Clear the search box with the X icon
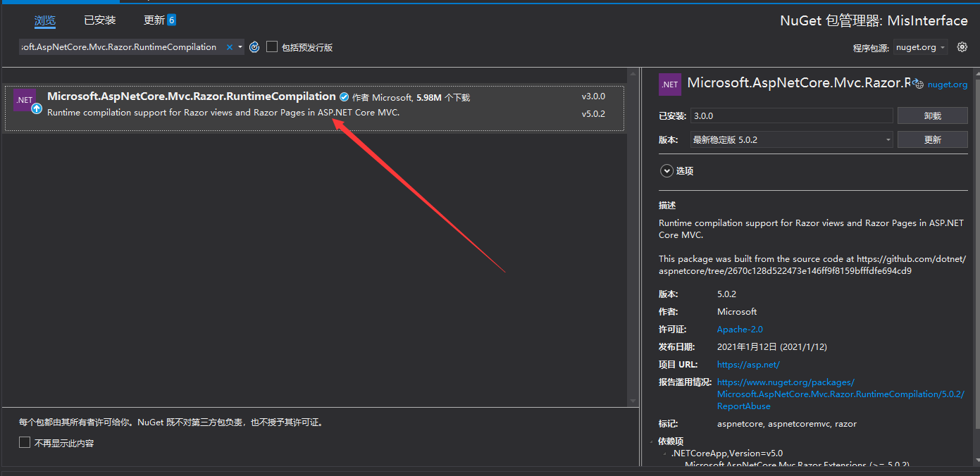The width and height of the screenshot is (980, 476). coord(229,46)
